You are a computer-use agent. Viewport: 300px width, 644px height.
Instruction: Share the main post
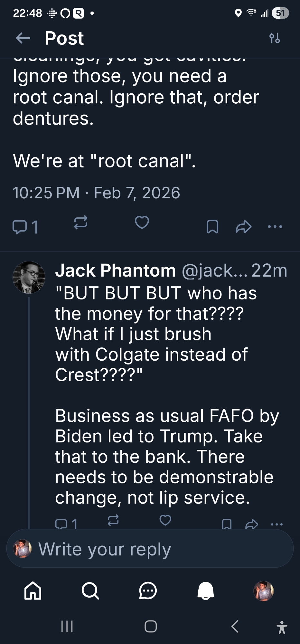tap(243, 227)
